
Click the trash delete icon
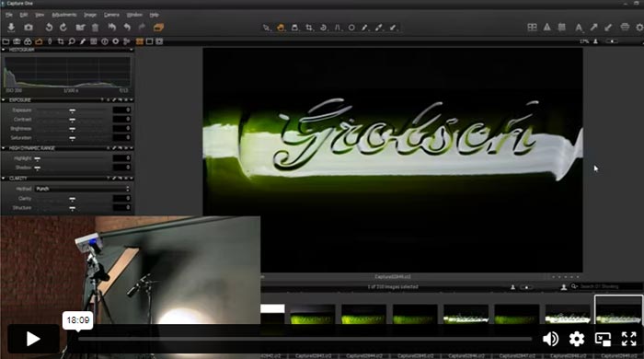(x=95, y=28)
